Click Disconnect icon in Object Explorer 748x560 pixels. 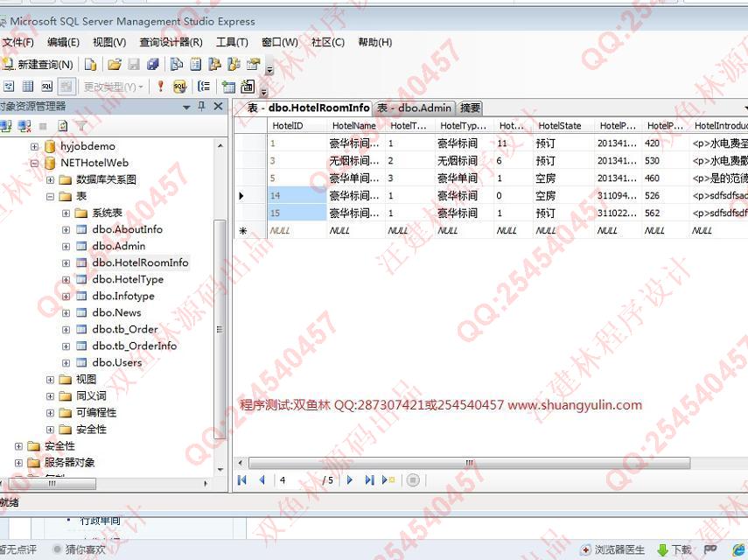click(24, 126)
